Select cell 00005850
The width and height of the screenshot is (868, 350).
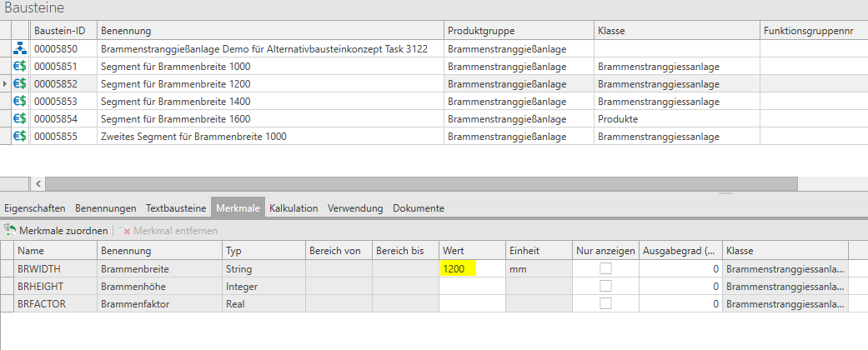point(63,48)
